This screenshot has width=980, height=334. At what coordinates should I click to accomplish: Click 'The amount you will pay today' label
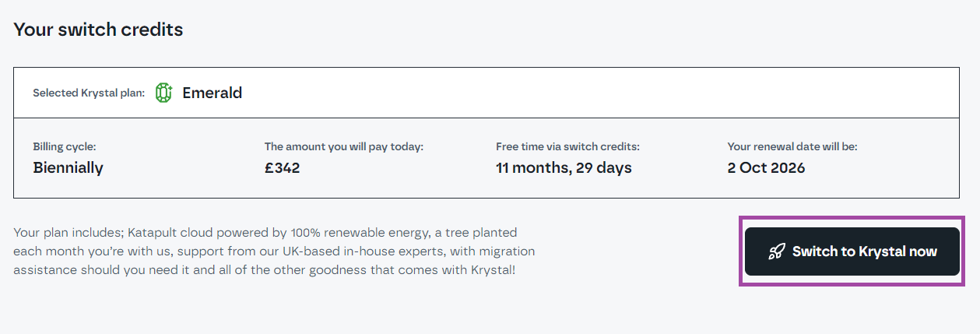pos(344,146)
